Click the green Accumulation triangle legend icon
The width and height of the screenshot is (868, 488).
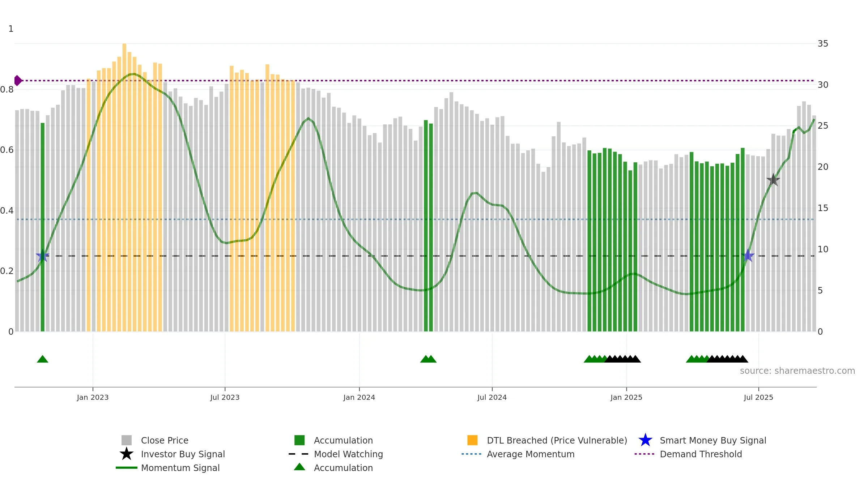click(299, 467)
